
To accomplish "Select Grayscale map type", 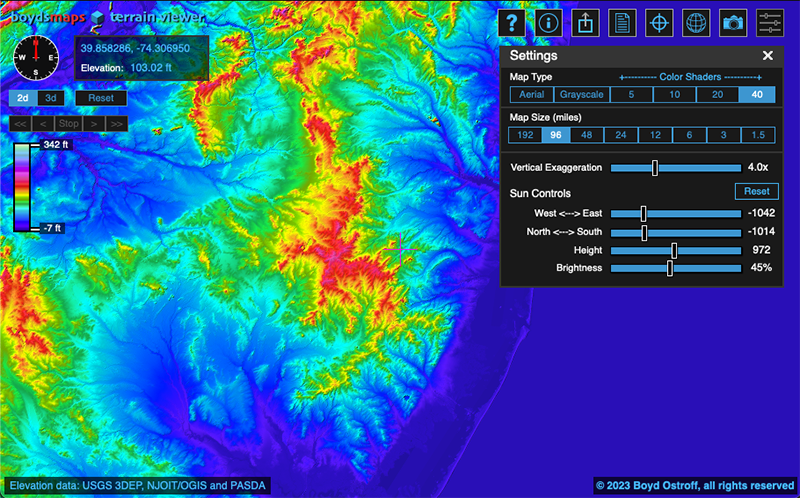I will pyautogui.click(x=580, y=94).
